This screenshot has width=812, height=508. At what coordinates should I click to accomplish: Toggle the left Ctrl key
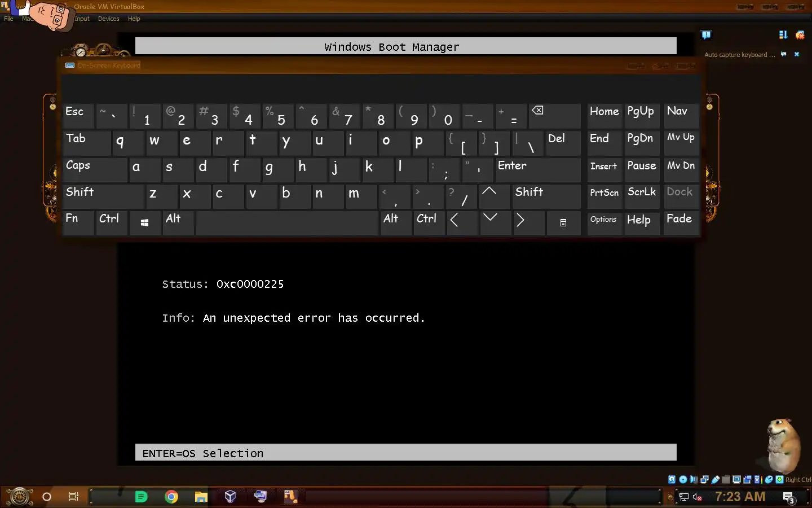[112, 223]
